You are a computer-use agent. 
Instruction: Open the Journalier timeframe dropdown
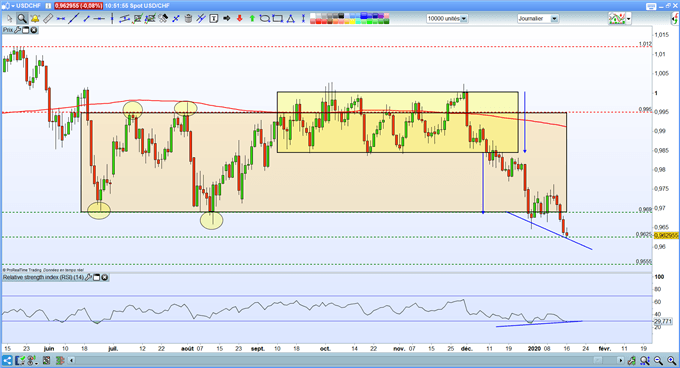click(x=554, y=19)
